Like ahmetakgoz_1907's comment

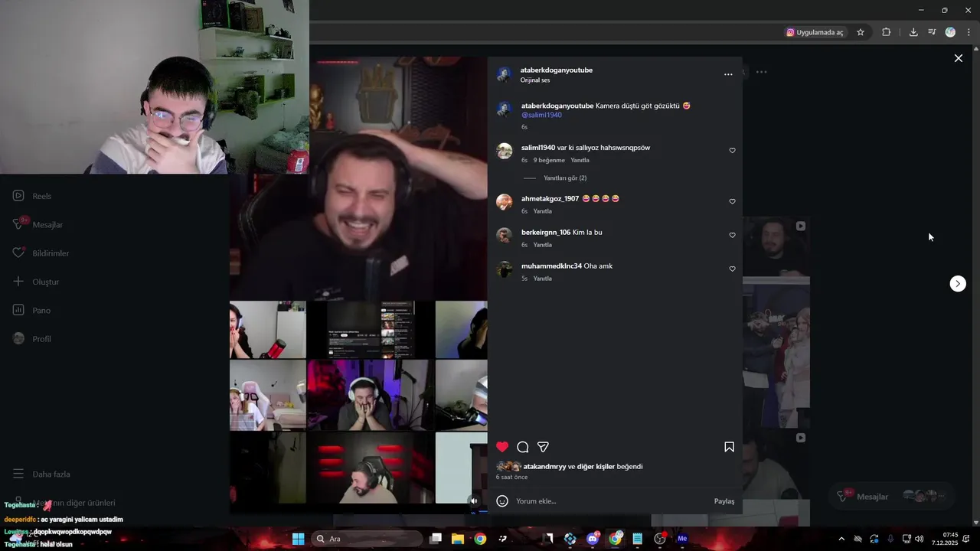pyautogui.click(x=732, y=202)
